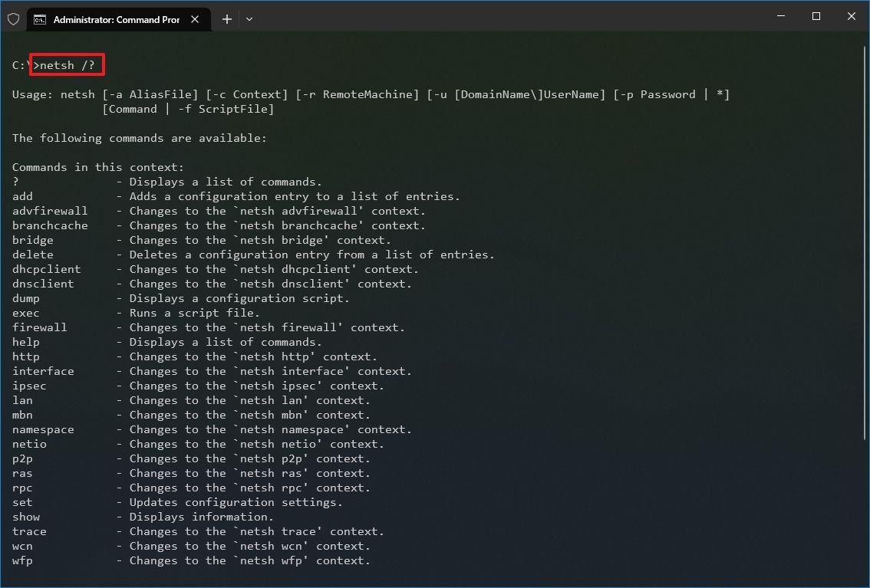
Task: Click the 'mbn' command name
Action: point(22,415)
